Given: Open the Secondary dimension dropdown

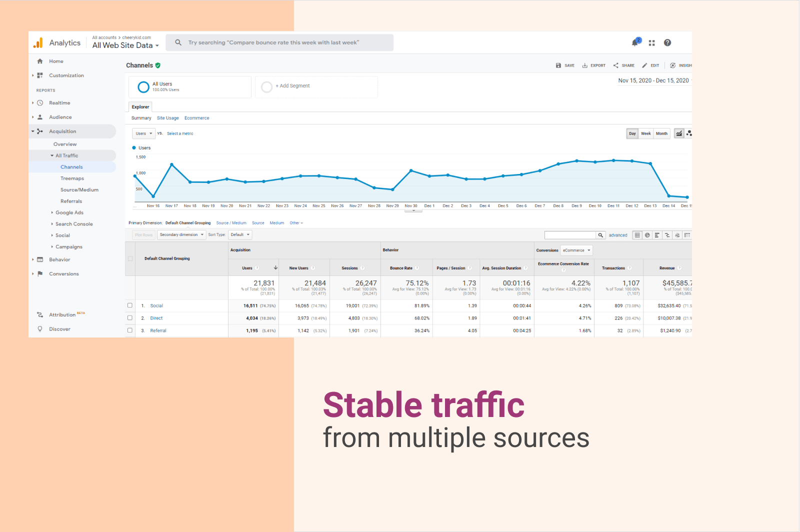Looking at the screenshot, I should click(181, 234).
